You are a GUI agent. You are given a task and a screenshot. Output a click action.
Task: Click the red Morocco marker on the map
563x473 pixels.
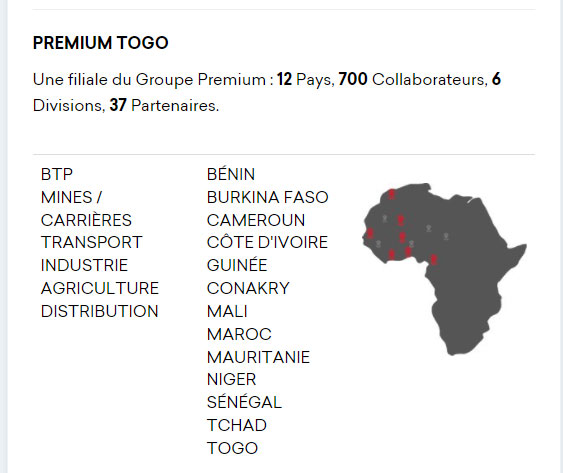point(391,194)
